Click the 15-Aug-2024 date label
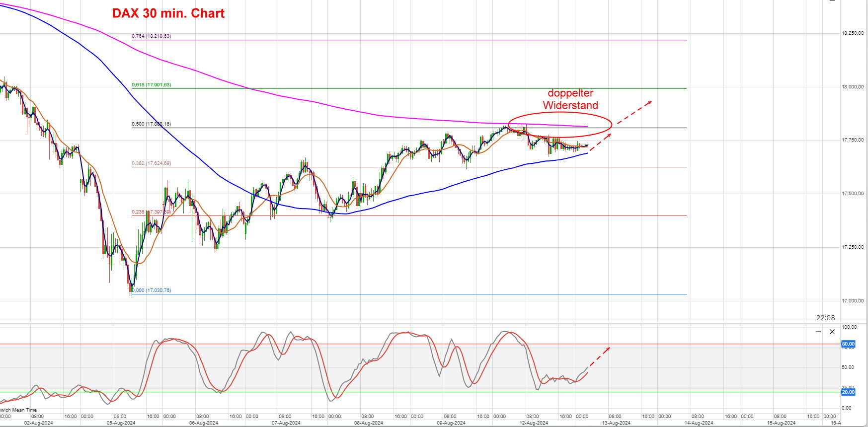868x427 pixels. 781,423
